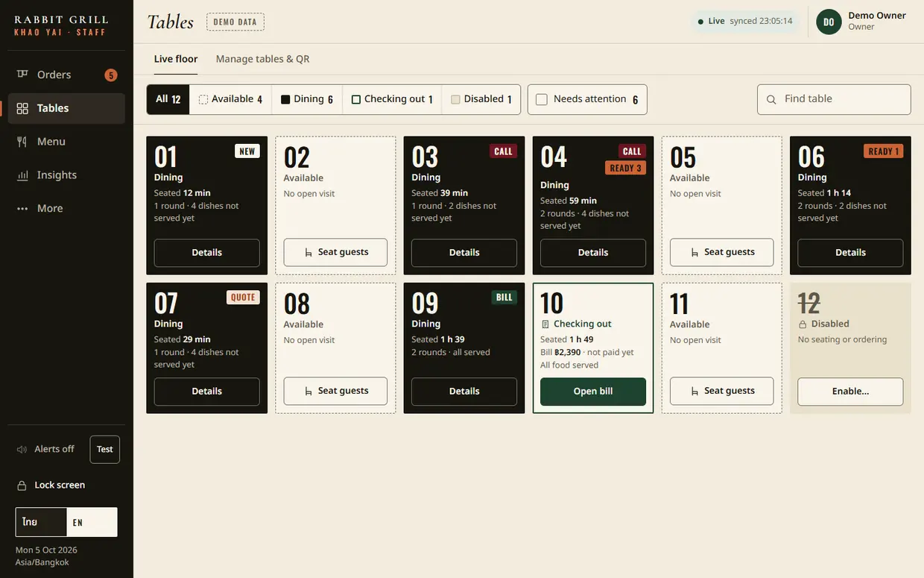Filter tables by Disabled

[481, 99]
